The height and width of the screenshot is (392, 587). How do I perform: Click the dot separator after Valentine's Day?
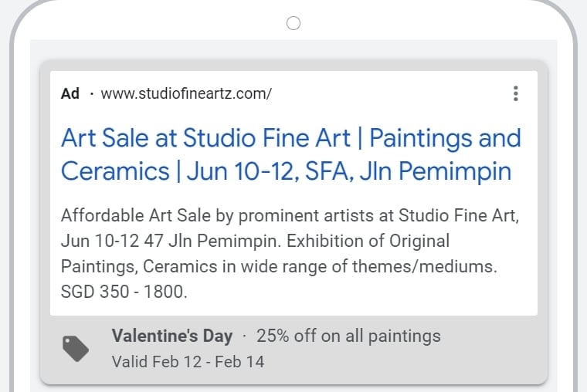click(244, 336)
